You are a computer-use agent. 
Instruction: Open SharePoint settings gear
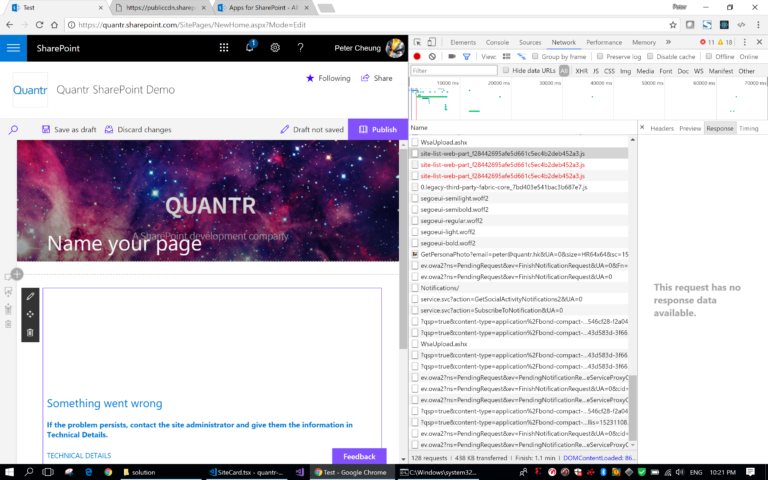coord(275,48)
